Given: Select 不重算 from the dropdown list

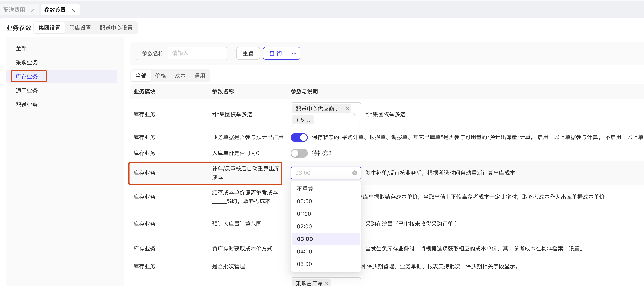Looking at the screenshot, I should pyautogui.click(x=305, y=189).
